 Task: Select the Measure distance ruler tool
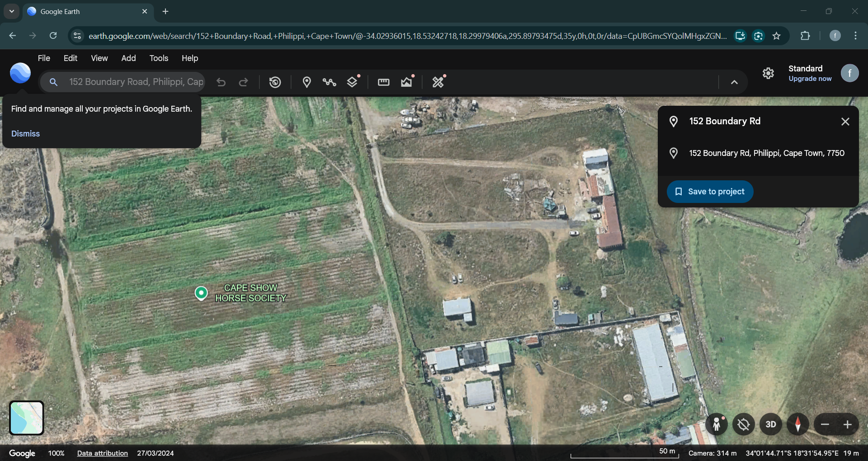(x=383, y=82)
